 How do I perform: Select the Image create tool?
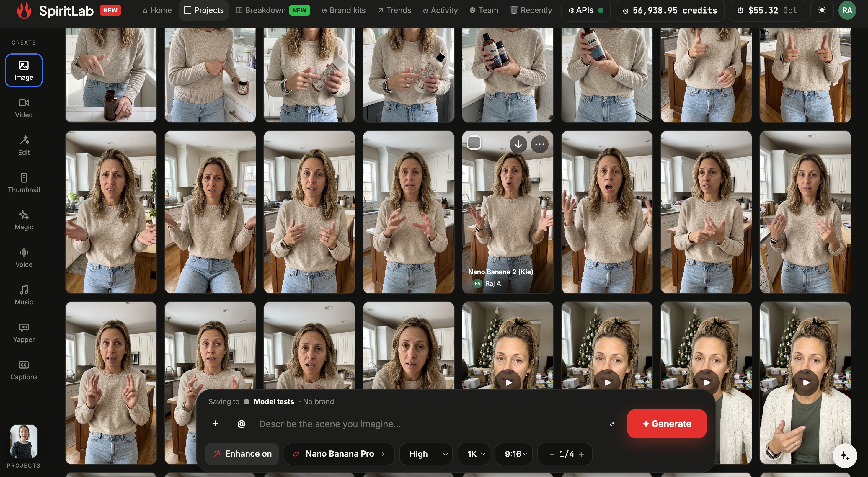(24, 71)
